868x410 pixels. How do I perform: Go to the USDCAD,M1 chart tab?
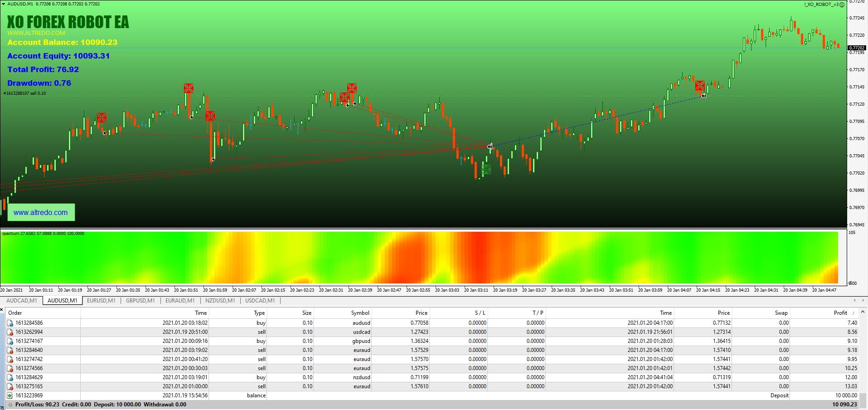(260, 301)
